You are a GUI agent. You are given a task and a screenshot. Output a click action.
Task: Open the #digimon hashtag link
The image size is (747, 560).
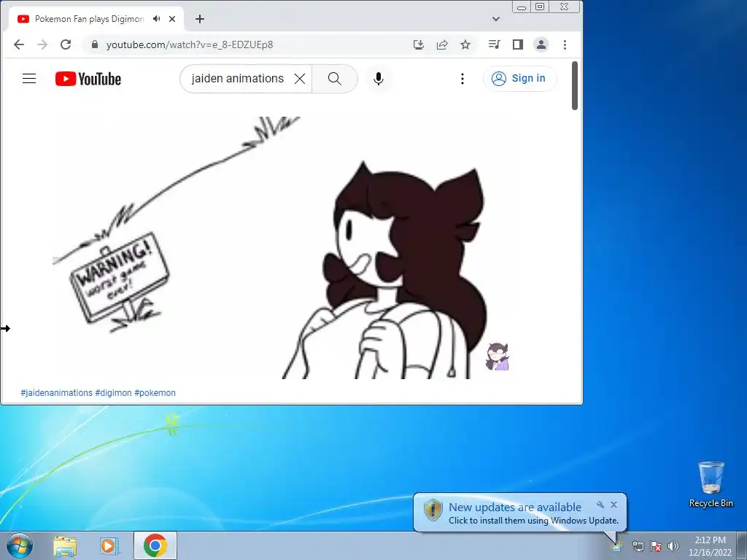point(113,393)
